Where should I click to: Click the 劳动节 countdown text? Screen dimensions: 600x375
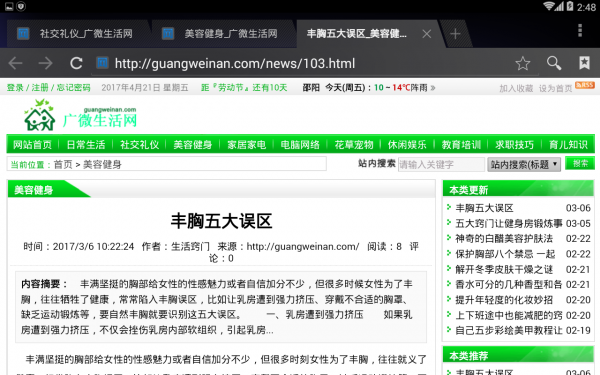pos(244,88)
